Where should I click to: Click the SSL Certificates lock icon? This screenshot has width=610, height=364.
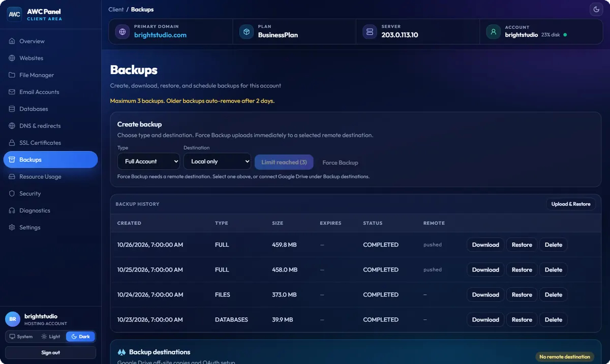click(12, 143)
